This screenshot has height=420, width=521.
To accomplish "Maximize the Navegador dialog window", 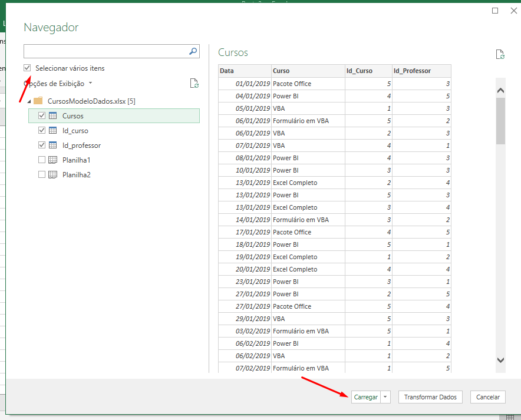I will pos(495,11).
